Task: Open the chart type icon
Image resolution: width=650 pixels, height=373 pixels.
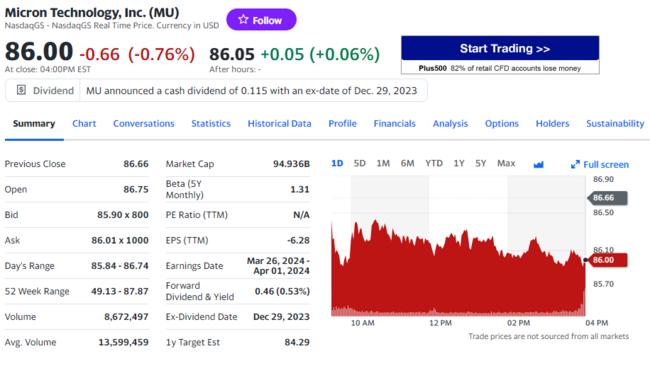Action: [x=538, y=165]
